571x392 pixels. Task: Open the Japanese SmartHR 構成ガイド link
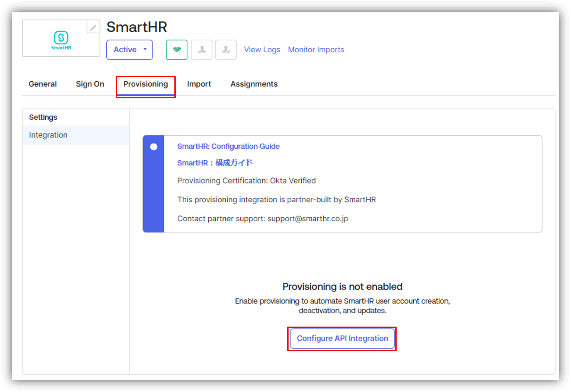tap(215, 163)
